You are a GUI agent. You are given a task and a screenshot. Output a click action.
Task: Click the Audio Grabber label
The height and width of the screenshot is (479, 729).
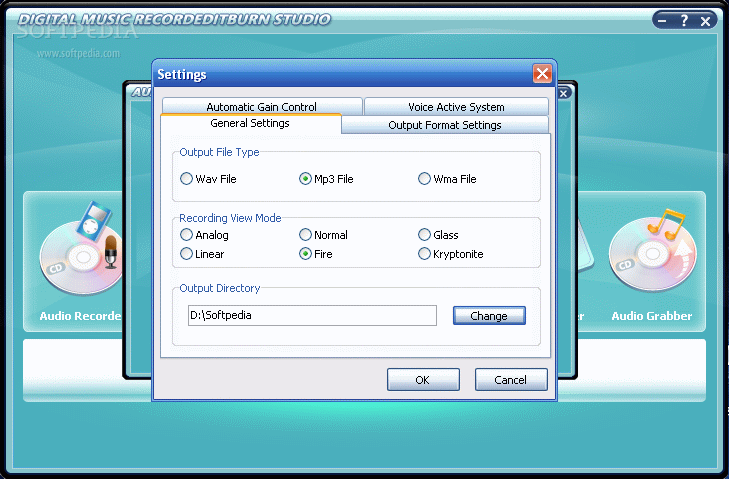652,316
